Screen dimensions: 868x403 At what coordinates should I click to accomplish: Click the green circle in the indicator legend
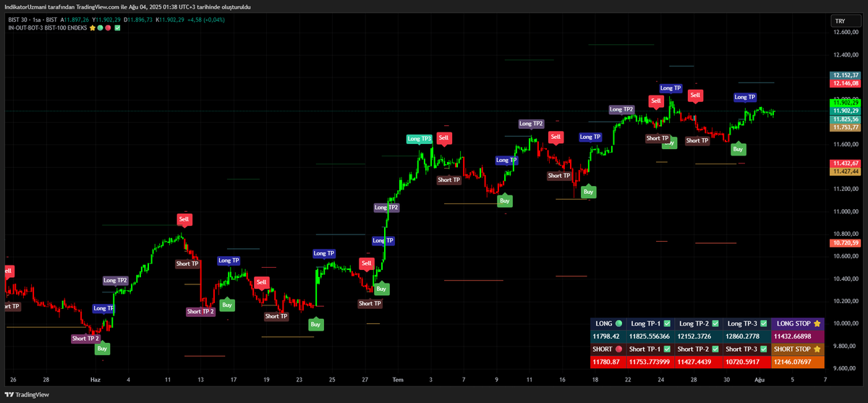click(100, 27)
